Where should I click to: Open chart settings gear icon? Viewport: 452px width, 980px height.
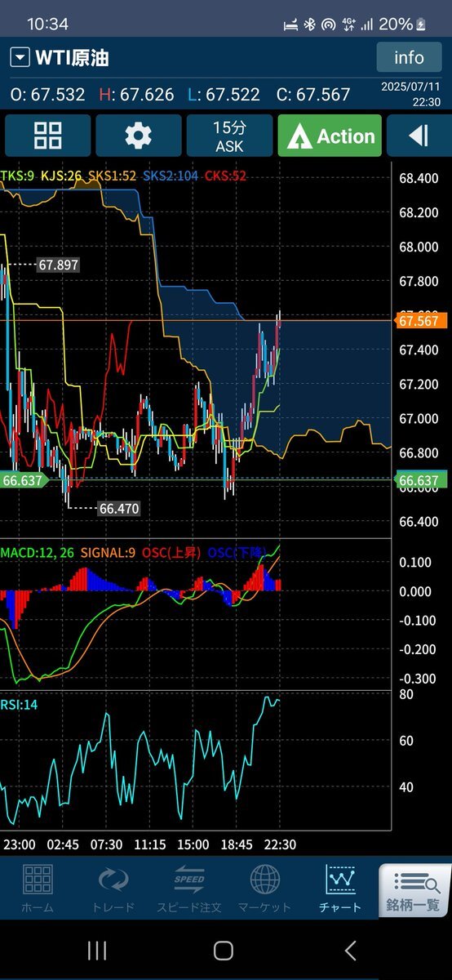(x=139, y=136)
